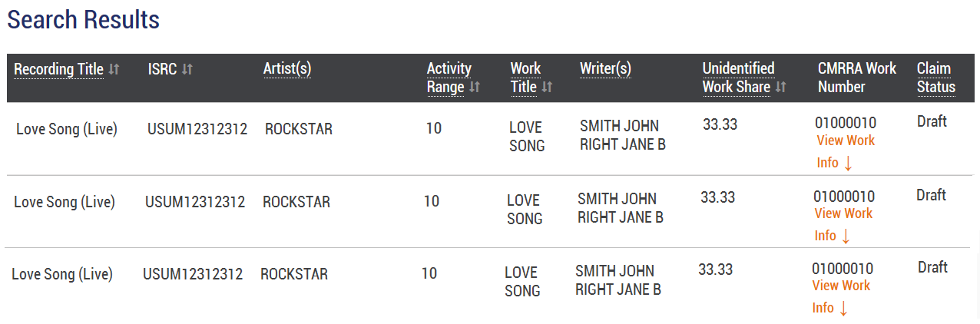Click work number 01000010 in second row

coord(844,197)
